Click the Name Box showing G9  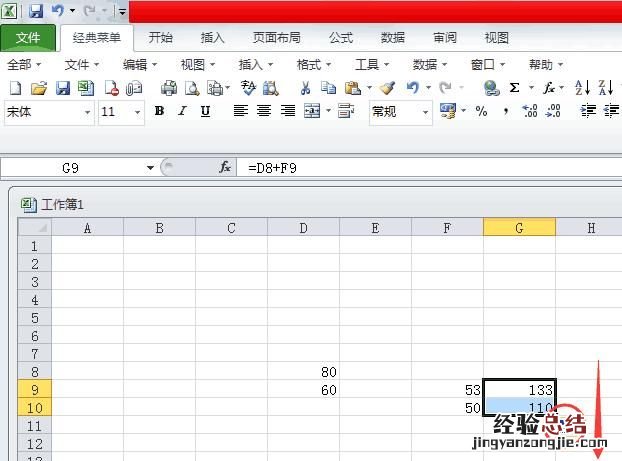[x=71, y=168]
